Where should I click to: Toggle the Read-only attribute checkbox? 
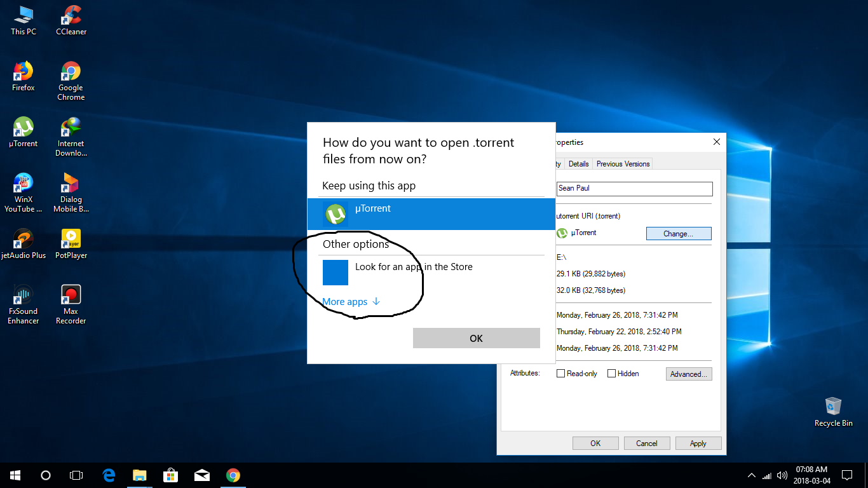561,374
